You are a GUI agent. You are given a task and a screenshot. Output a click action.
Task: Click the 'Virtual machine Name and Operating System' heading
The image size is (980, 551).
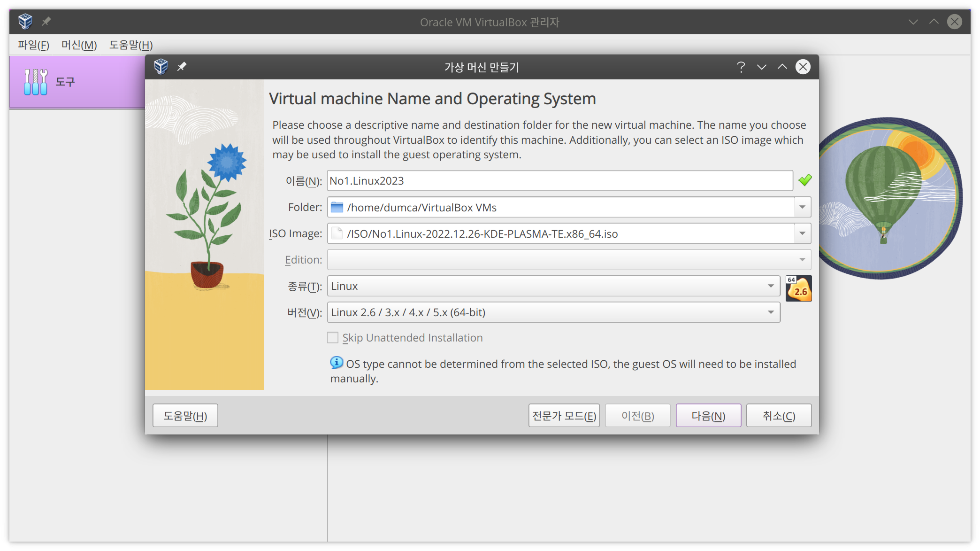tap(432, 99)
